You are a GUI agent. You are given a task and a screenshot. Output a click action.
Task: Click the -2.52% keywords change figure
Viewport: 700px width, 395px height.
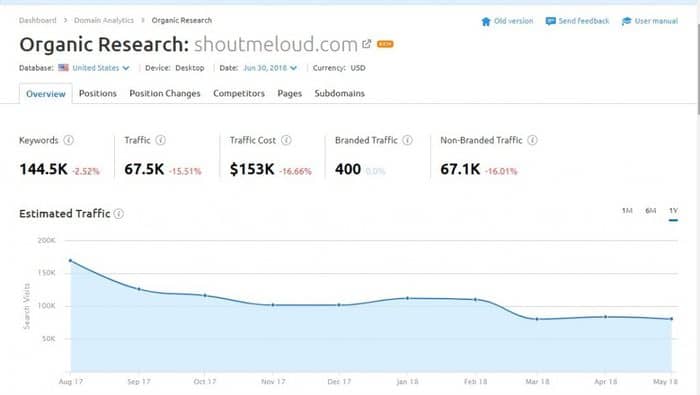click(x=86, y=171)
